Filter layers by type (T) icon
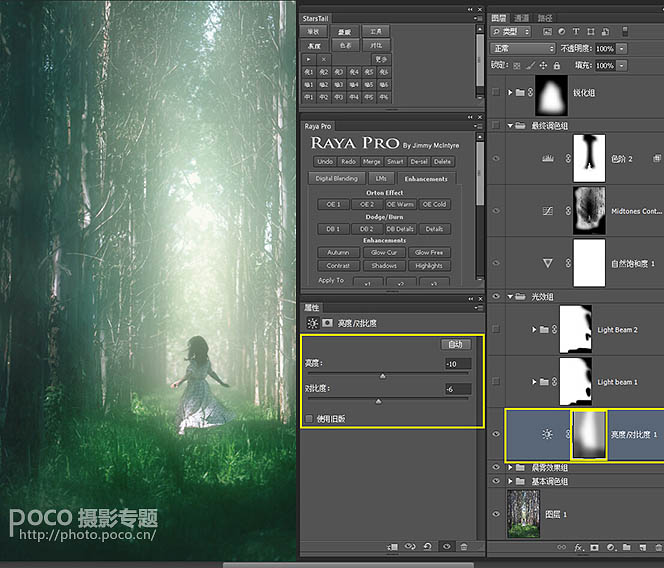 coord(576,31)
